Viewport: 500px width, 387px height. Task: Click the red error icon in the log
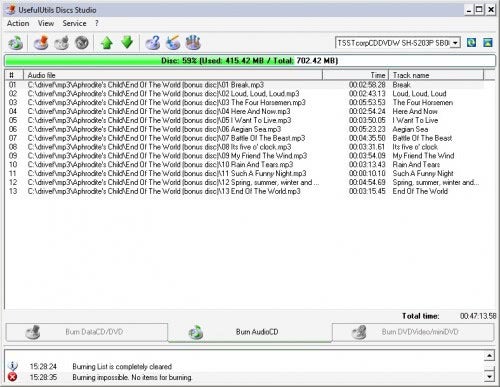pyautogui.click(x=13, y=377)
